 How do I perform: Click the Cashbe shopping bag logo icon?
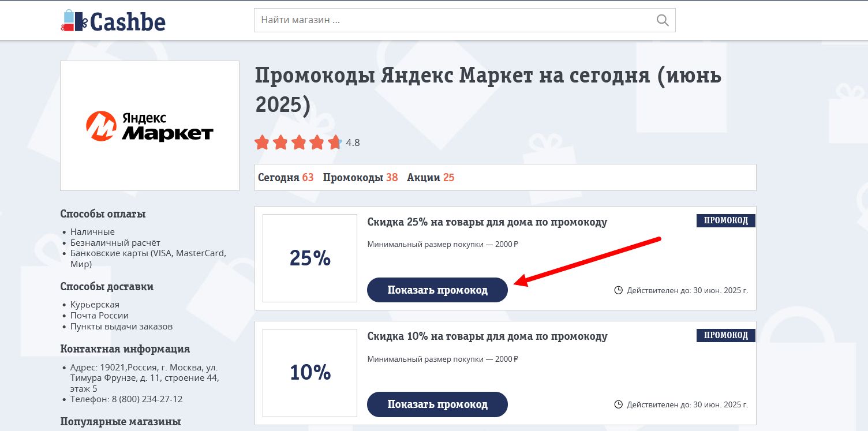click(x=74, y=21)
